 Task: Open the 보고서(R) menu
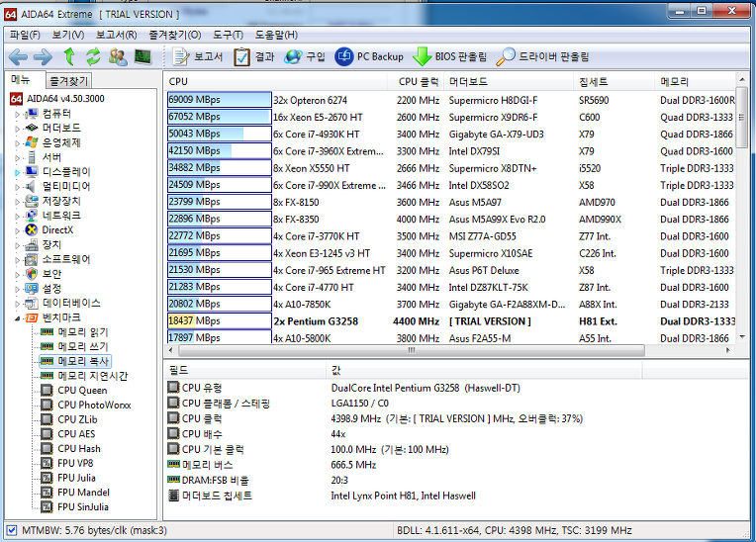click(x=116, y=35)
